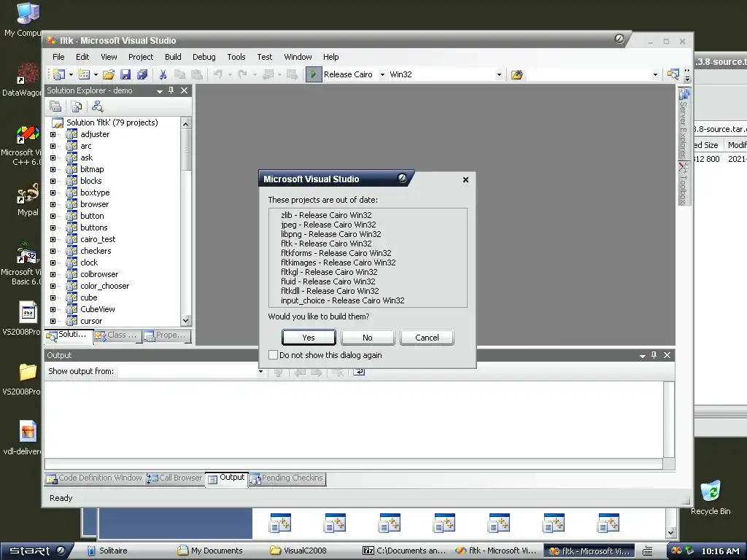Click the solution node icon for 'fltk'
This screenshot has width=747, height=560.
58,122
